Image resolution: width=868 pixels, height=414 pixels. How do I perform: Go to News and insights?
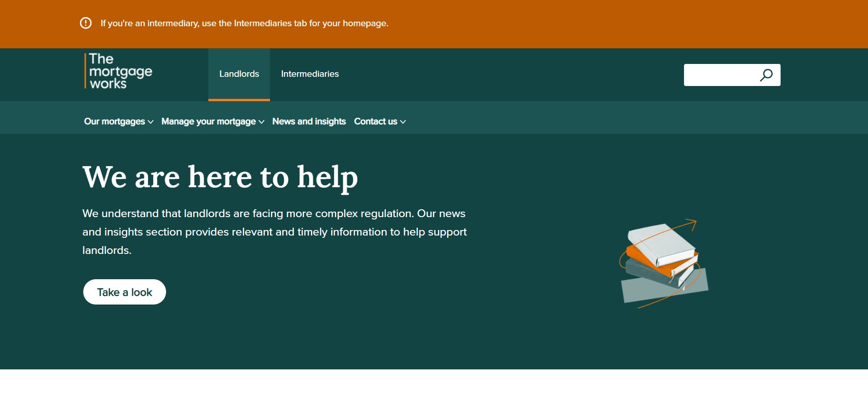(309, 121)
